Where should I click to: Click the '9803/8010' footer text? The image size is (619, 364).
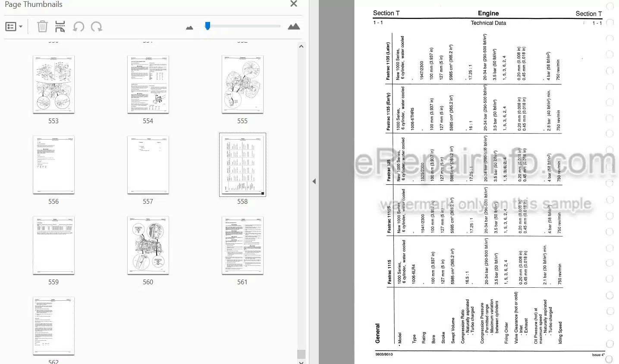(x=384, y=355)
